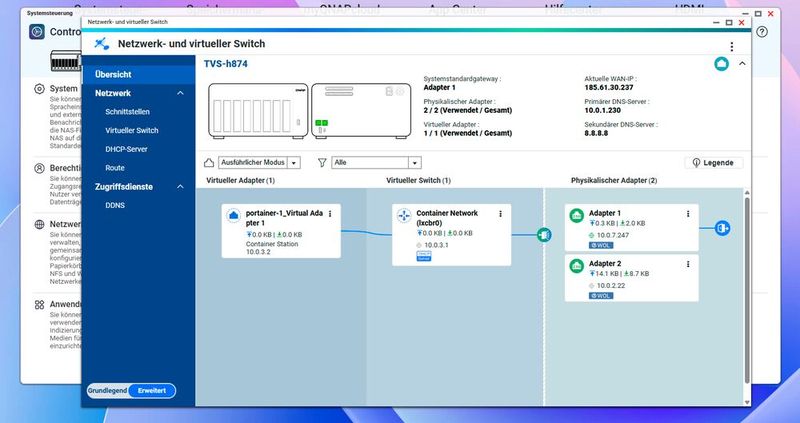Open Virtueller Switch in the sidebar
Image resolution: width=800 pixels, height=423 pixels.
[x=132, y=131]
